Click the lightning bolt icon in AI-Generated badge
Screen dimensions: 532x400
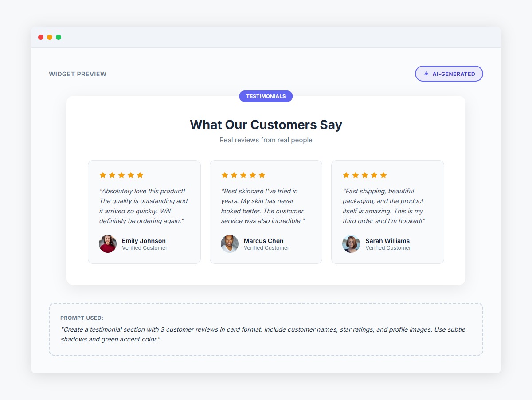tap(426, 74)
